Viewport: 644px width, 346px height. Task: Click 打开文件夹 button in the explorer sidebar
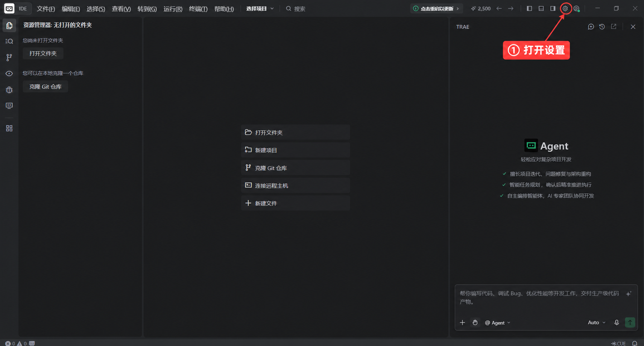point(43,53)
